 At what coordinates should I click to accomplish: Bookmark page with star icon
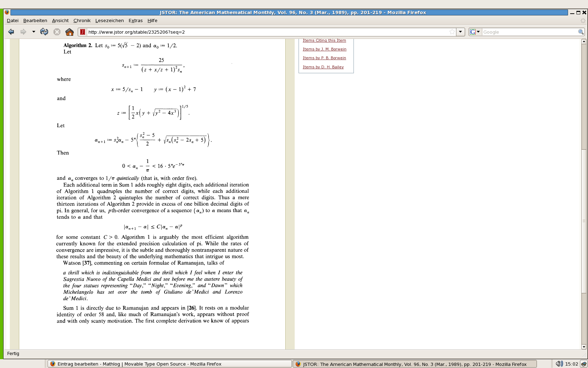coord(452,32)
